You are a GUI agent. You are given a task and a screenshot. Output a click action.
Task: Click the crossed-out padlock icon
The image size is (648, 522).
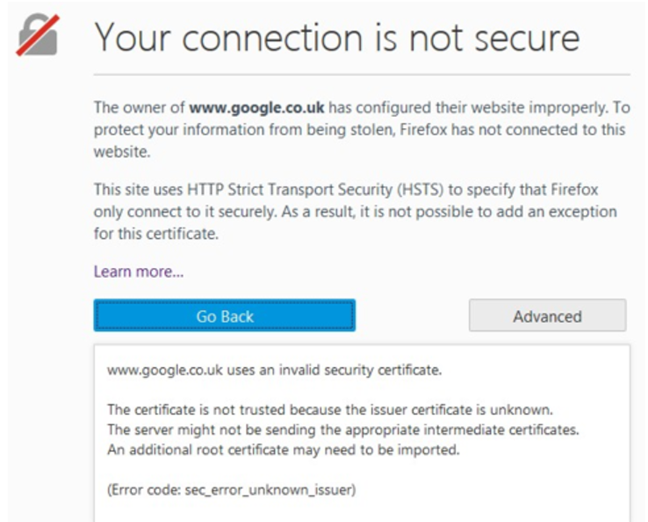(38, 37)
